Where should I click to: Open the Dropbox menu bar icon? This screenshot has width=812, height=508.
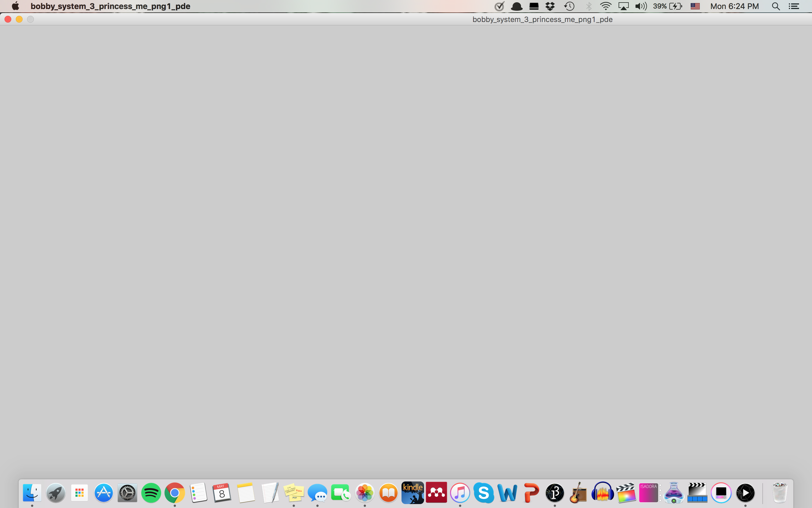[550, 6]
